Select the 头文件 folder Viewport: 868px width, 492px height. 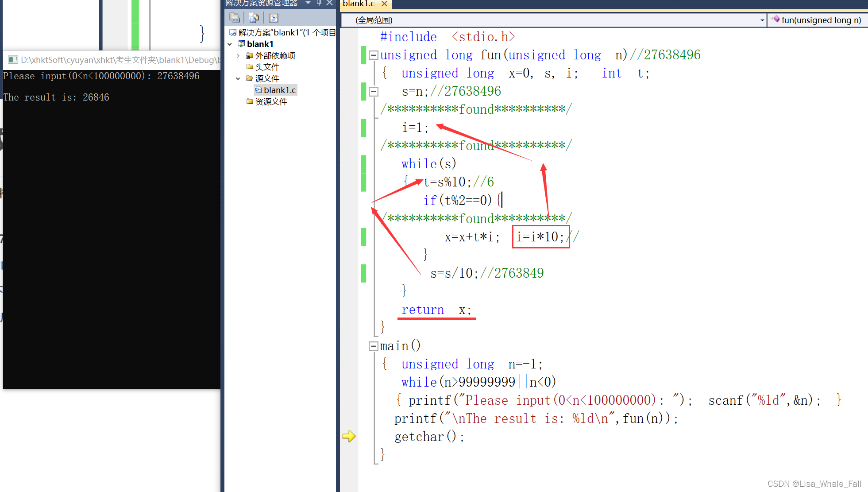click(267, 67)
